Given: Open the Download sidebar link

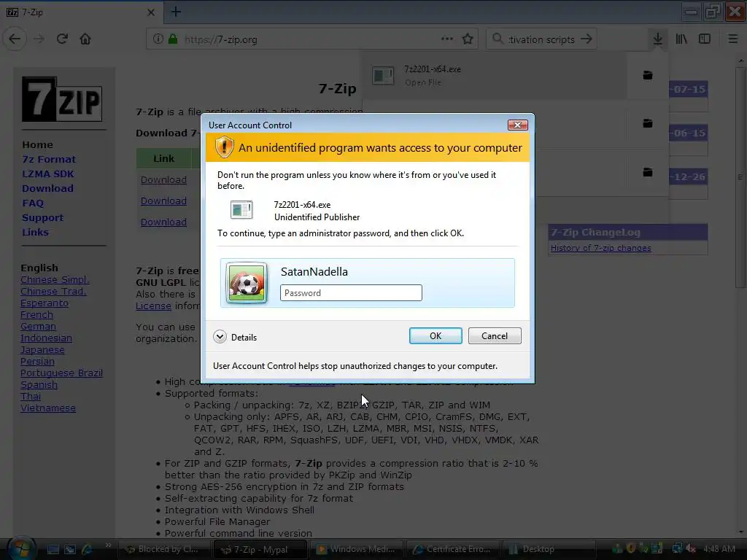Looking at the screenshot, I should click(x=47, y=189).
